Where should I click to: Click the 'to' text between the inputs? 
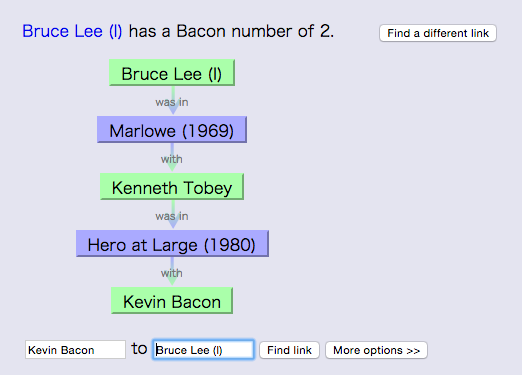pyautogui.click(x=139, y=349)
